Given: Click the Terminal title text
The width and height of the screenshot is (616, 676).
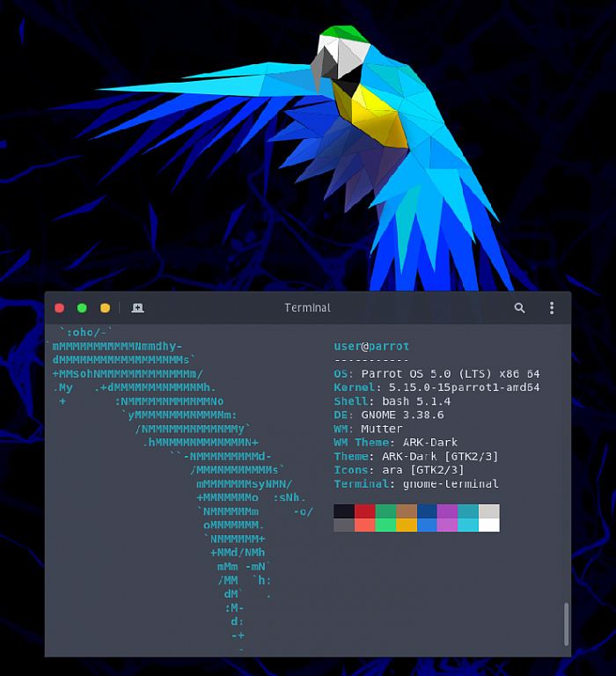Looking at the screenshot, I should 307,308.
